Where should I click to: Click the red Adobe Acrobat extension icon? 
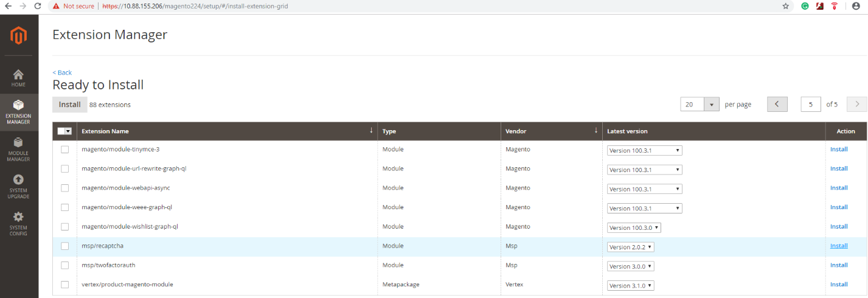(x=819, y=6)
